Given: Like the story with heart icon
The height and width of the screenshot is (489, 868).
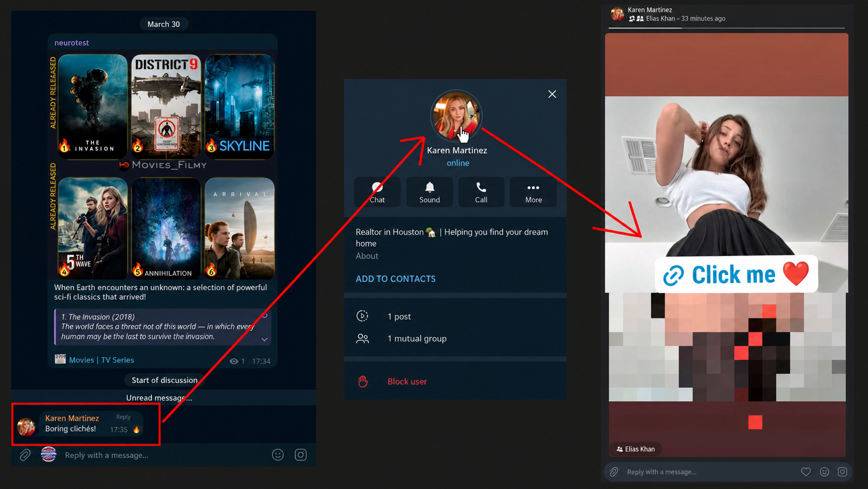Looking at the screenshot, I should click(806, 472).
